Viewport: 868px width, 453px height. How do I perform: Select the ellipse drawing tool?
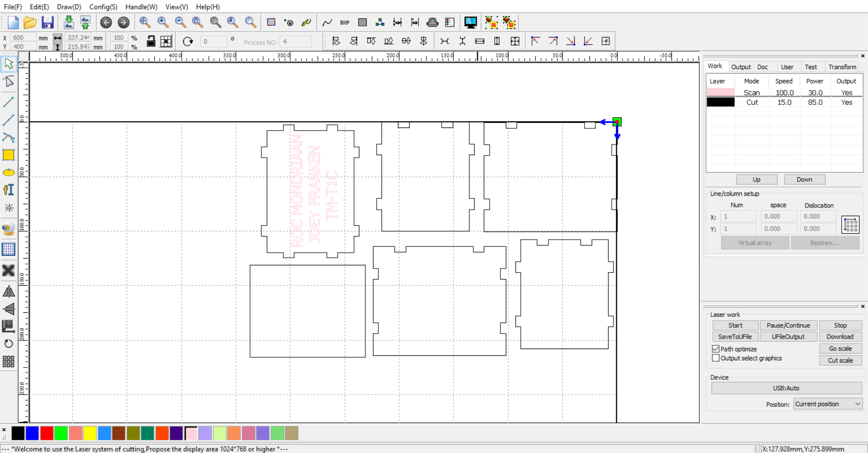coord(9,173)
